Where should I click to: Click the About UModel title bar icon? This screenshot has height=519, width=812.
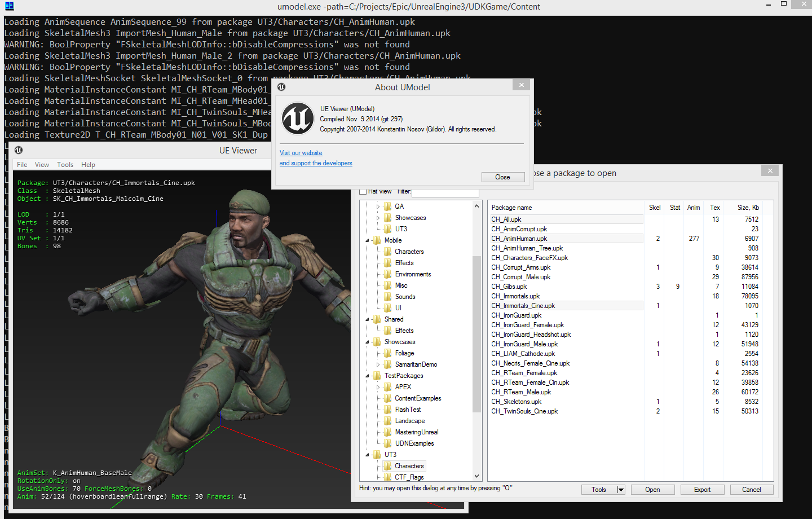[281, 87]
